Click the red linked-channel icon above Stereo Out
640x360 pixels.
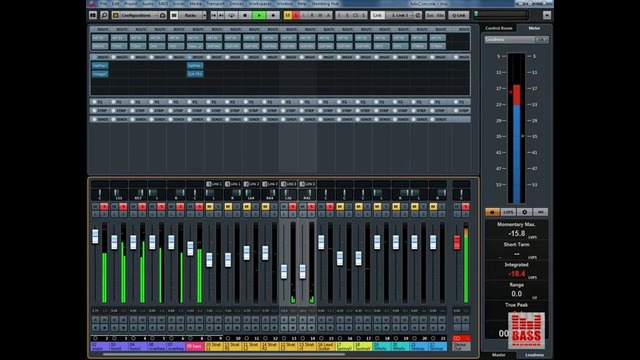point(457,338)
